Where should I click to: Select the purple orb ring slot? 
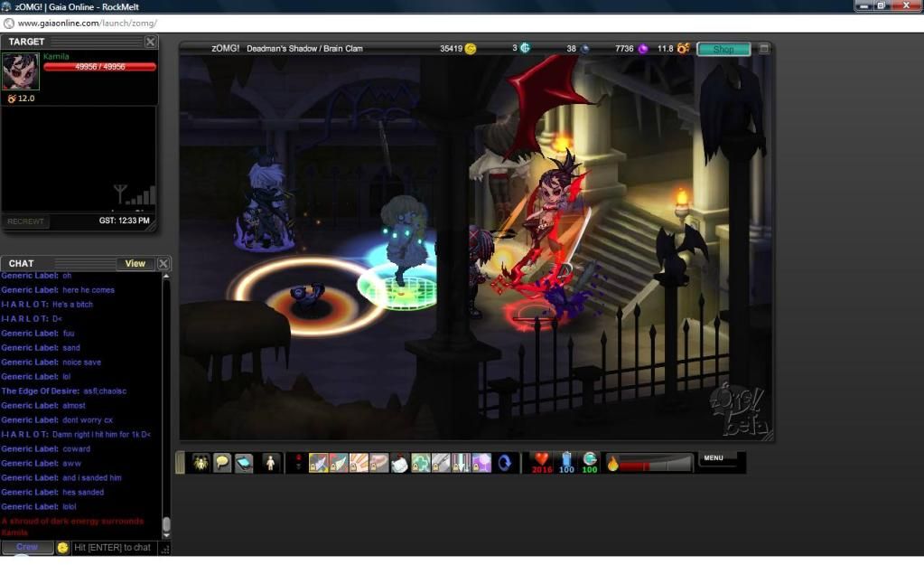(481, 463)
